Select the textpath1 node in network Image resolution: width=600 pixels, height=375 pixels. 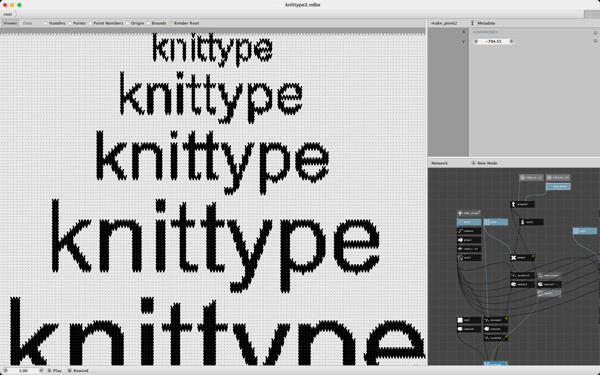point(523,204)
